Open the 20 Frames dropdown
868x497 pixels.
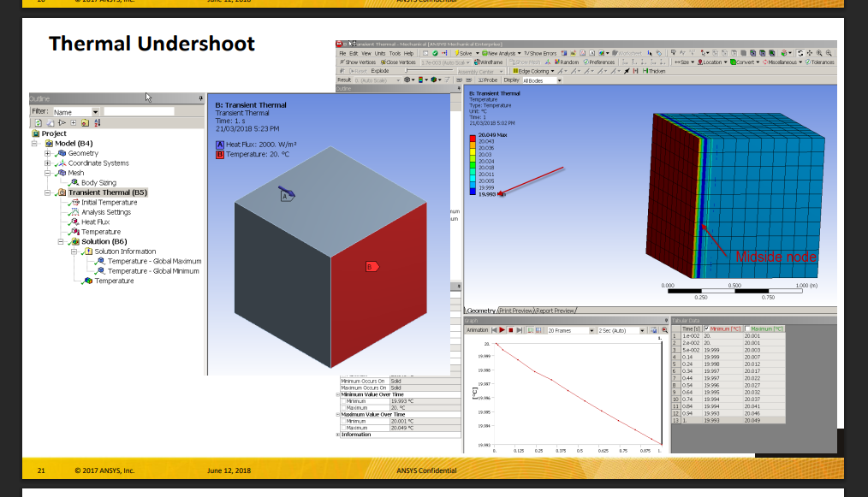click(592, 330)
